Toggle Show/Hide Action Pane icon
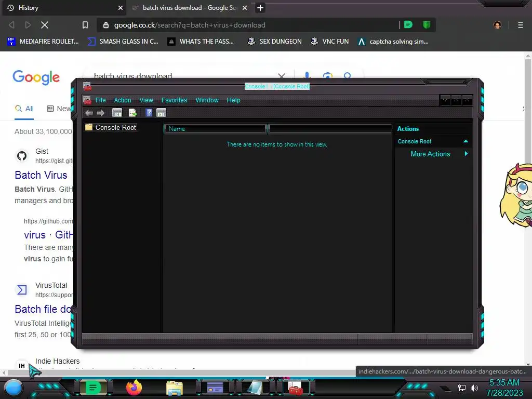Viewport: 532px width, 399px height. pyautogui.click(x=161, y=113)
